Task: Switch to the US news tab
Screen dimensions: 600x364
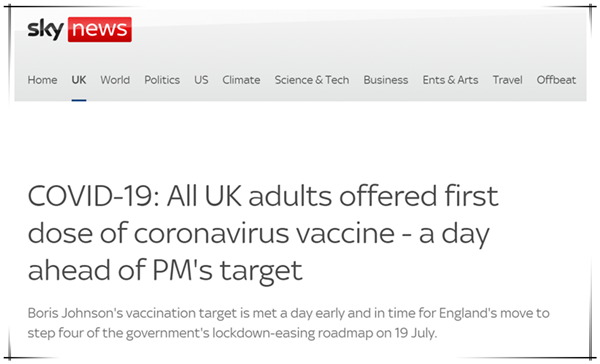Action: click(x=201, y=80)
